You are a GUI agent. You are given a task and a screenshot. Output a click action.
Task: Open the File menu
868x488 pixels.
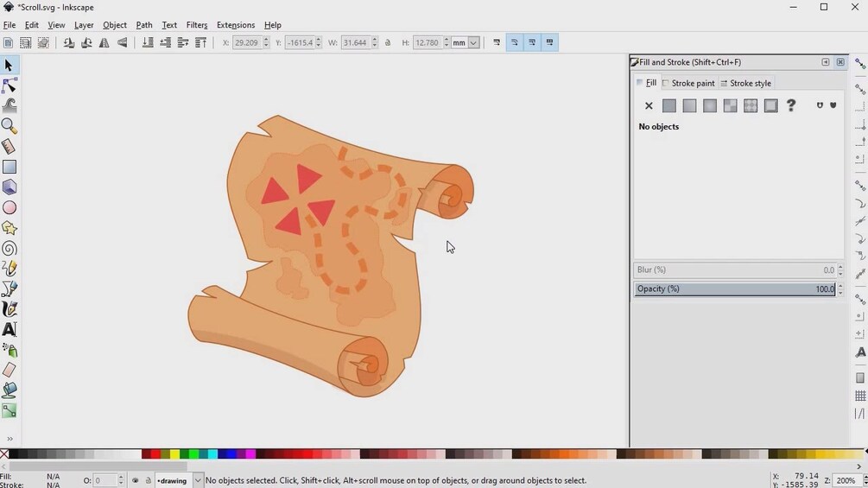pos(10,25)
